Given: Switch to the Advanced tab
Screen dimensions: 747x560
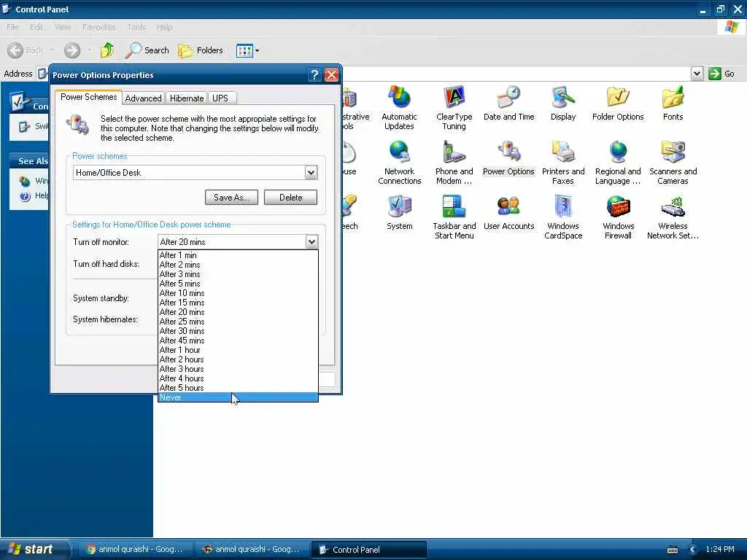Looking at the screenshot, I should pos(144,98).
